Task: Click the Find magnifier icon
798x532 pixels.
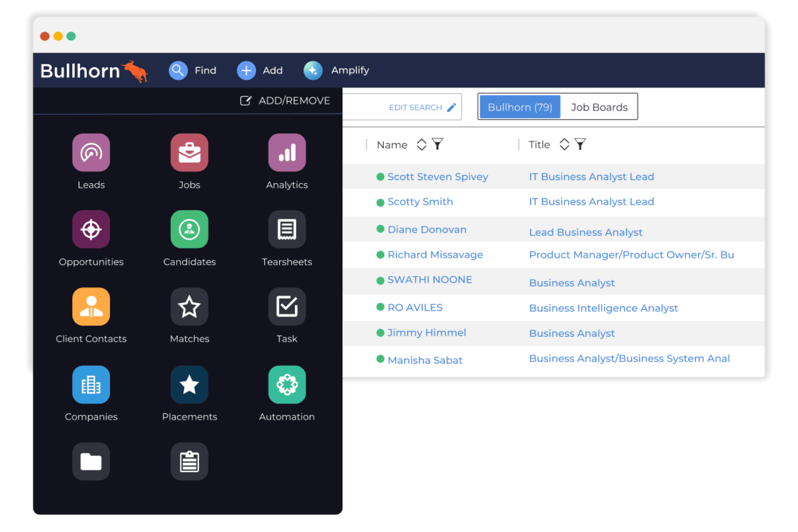Action: pyautogui.click(x=178, y=70)
